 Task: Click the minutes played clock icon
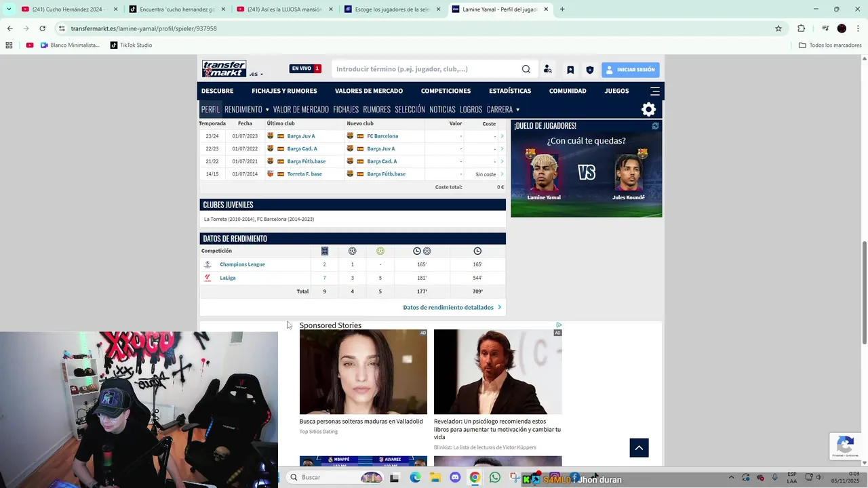[x=477, y=251]
